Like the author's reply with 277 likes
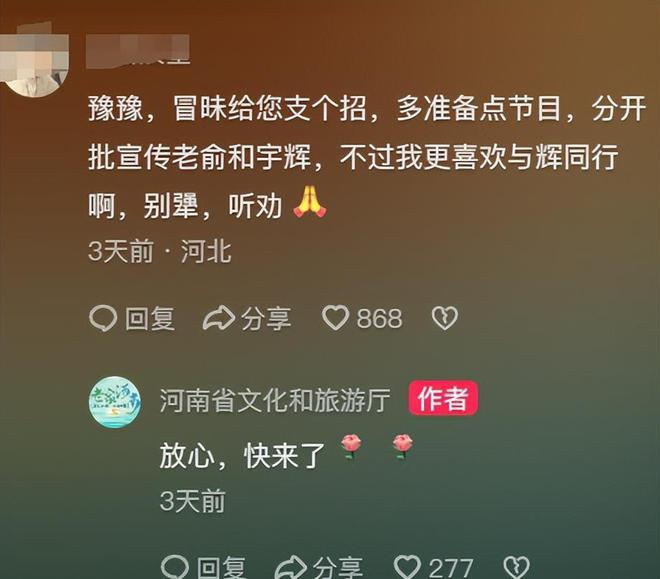 click(407, 567)
